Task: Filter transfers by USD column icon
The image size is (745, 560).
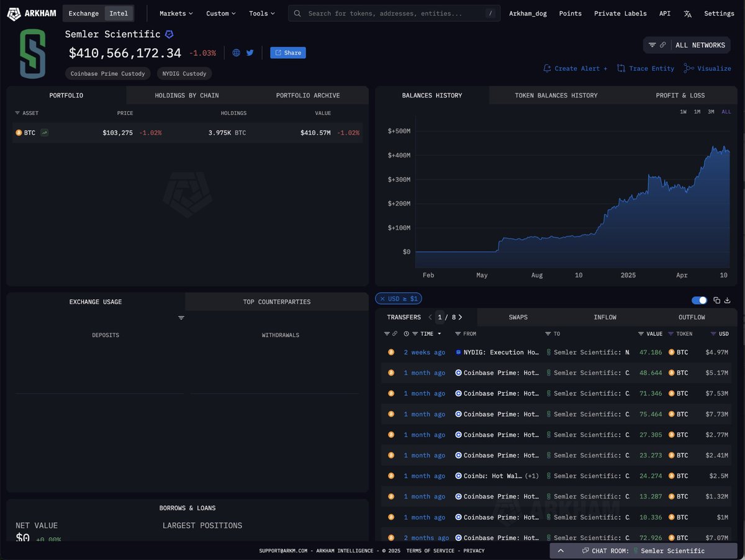Action: (x=713, y=333)
